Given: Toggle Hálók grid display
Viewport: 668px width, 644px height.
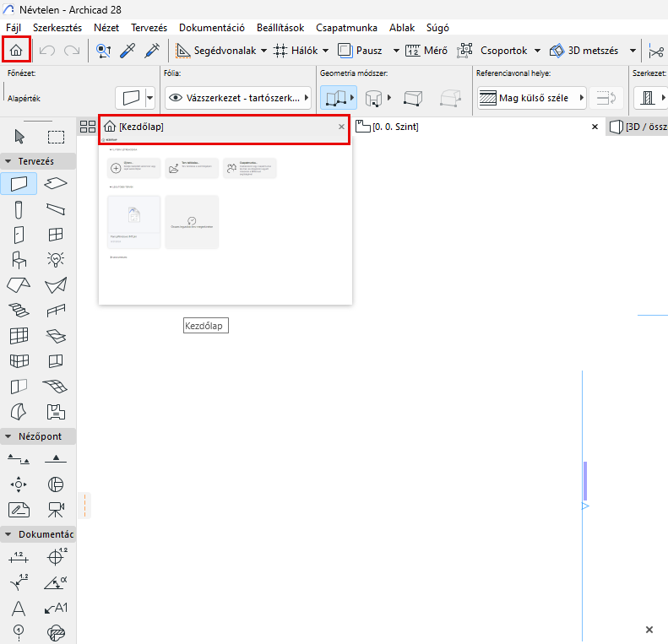Looking at the screenshot, I should [x=296, y=51].
